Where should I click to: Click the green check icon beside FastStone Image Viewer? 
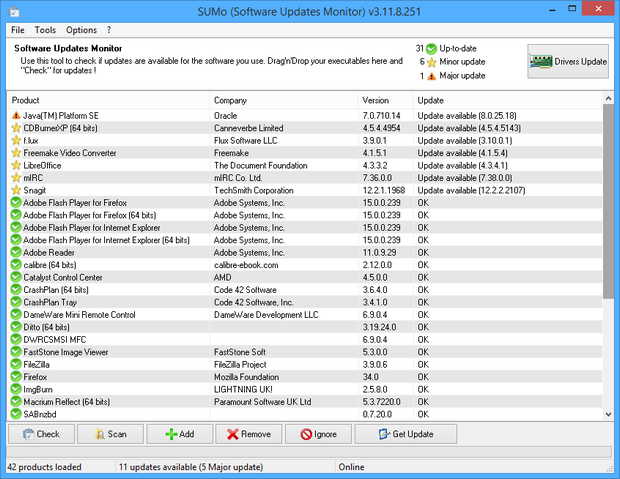[x=16, y=352]
